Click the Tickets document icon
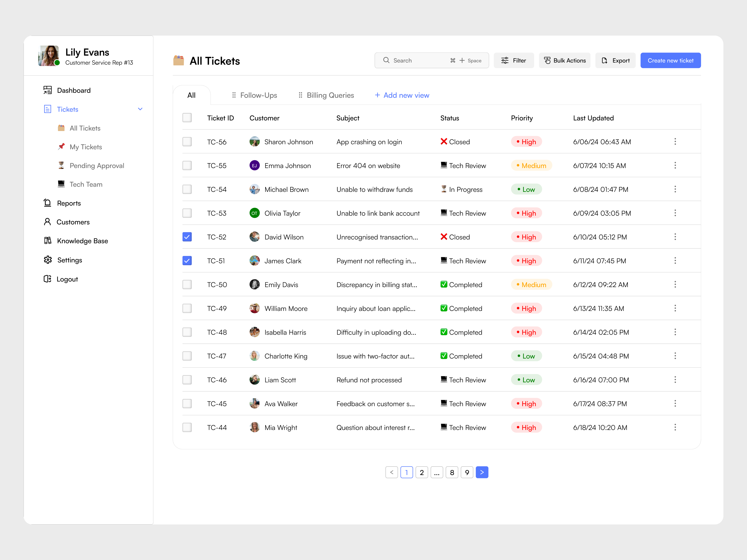This screenshot has height=560, width=747. tap(48, 109)
